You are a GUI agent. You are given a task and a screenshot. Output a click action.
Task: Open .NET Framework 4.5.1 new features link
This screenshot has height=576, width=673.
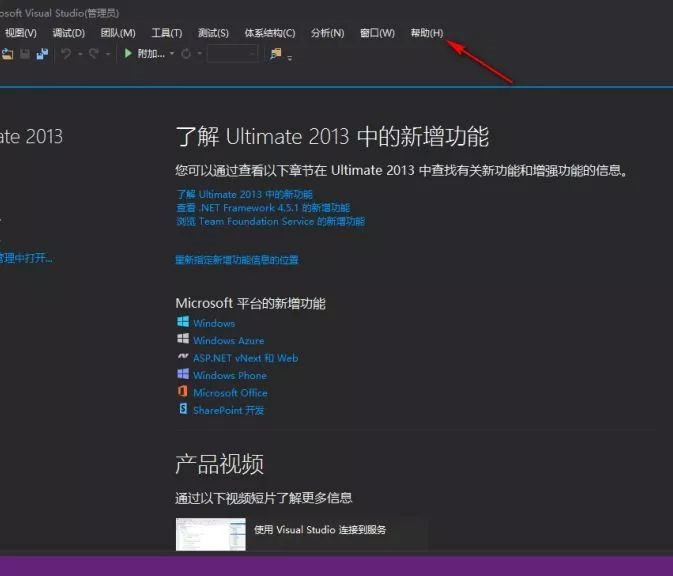point(263,208)
